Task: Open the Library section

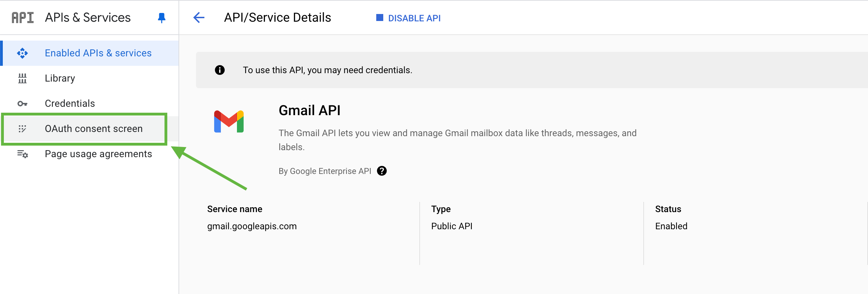Action: click(x=90, y=78)
